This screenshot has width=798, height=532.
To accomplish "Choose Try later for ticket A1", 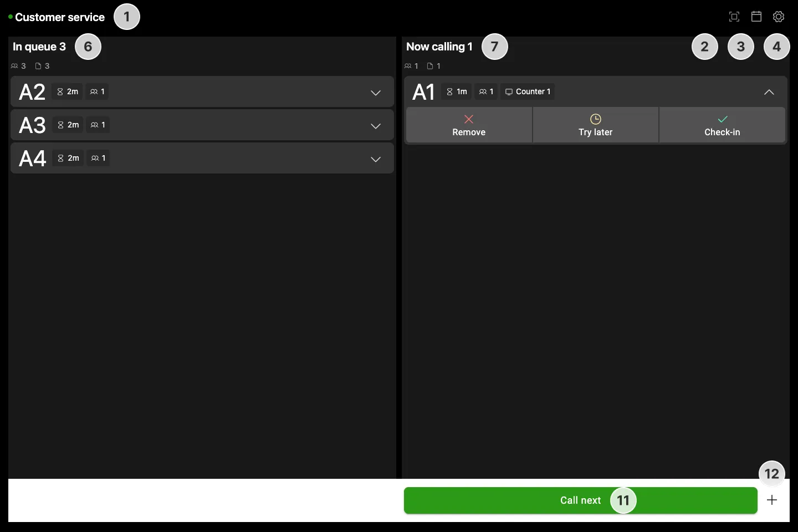I will [x=596, y=125].
